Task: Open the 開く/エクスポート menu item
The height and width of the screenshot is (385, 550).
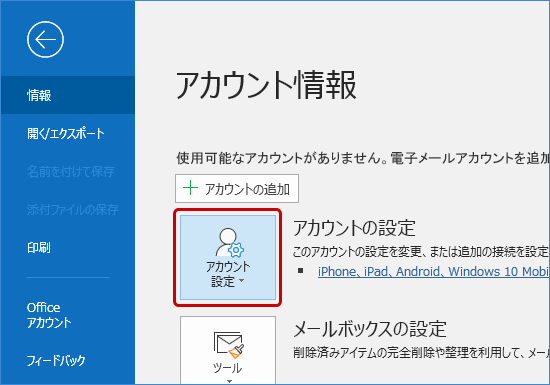Action: click(x=67, y=133)
